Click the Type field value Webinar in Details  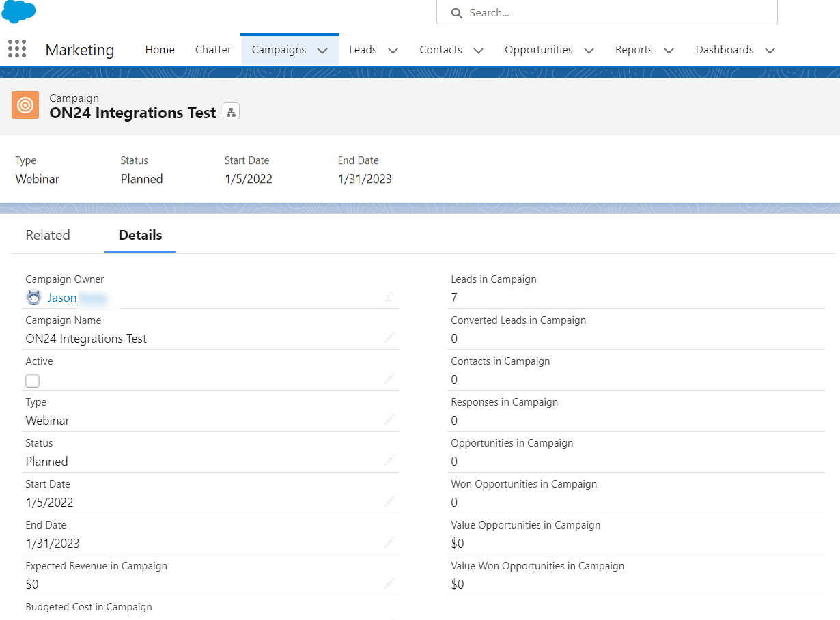(x=48, y=421)
